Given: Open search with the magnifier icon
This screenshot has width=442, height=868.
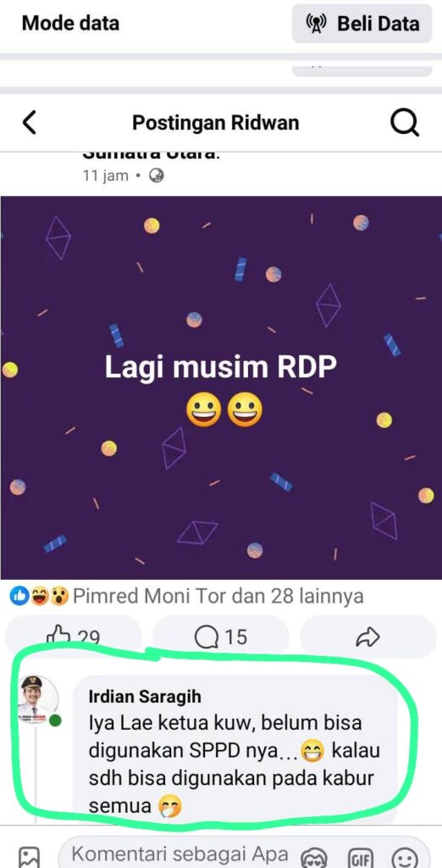Looking at the screenshot, I should [405, 122].
